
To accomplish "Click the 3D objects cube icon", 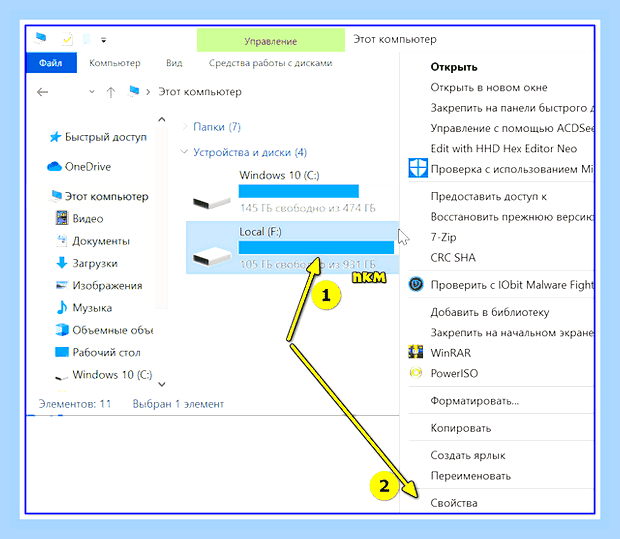I will [x=62, y=329].
